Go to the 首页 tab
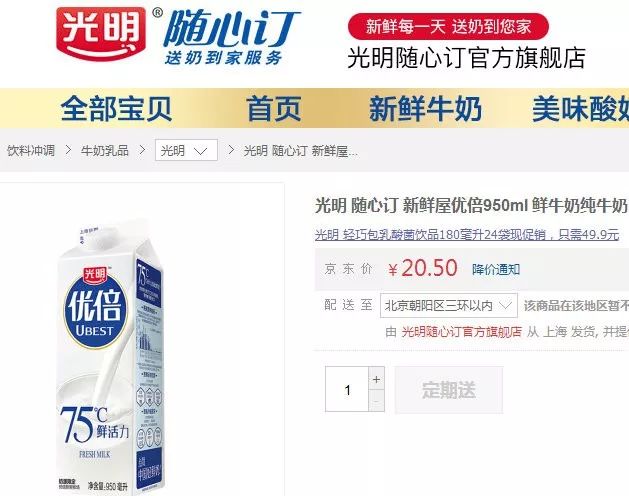Image resolution: width=629 pixels, height=496 pixels. pos(274,108)
